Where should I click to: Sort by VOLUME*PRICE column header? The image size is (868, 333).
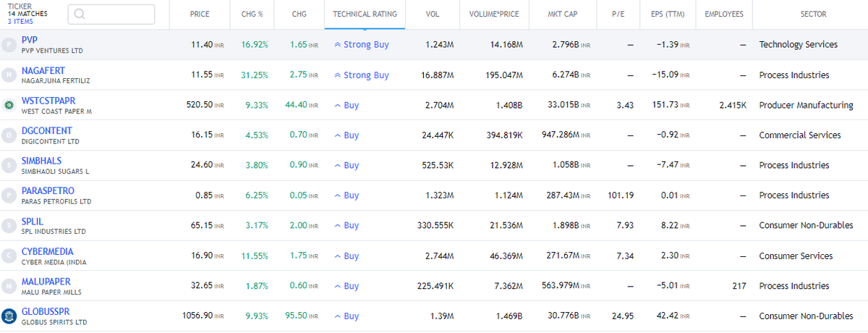pyautogui.click(x=495, y=14)
